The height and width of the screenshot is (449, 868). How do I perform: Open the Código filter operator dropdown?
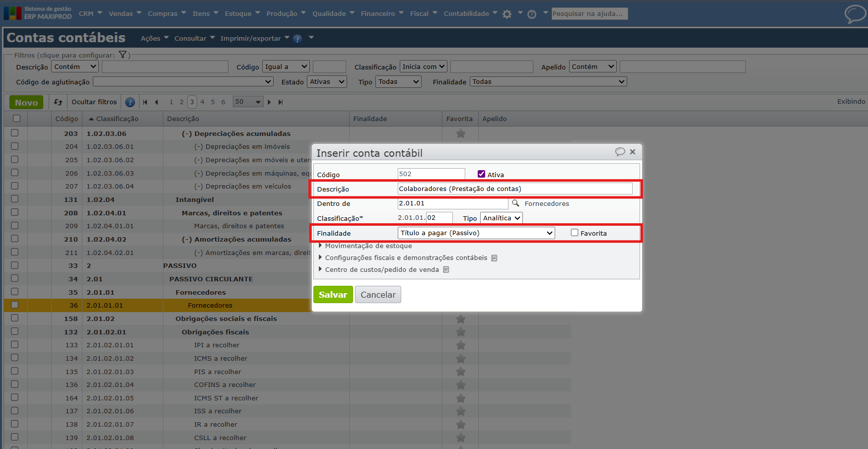pos(286,67)
